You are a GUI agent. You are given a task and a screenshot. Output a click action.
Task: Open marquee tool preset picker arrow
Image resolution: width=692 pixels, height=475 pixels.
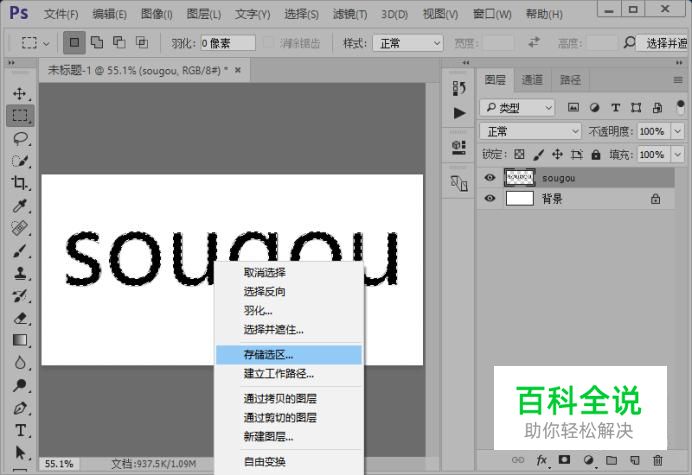pyautogui.click(x=46, y=43)
